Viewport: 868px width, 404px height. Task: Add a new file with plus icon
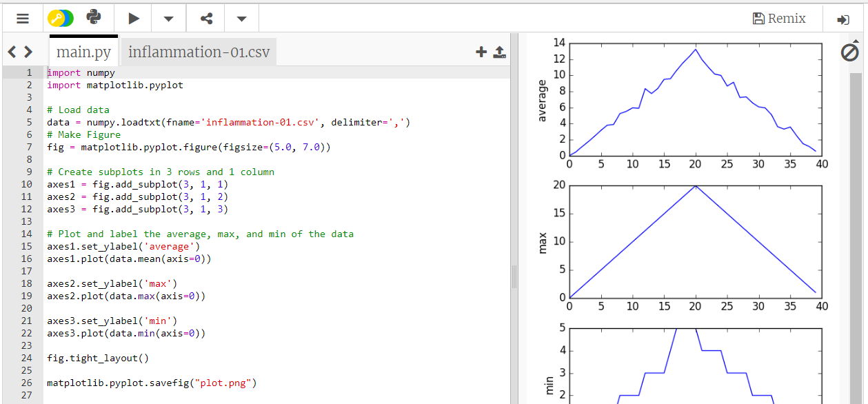[x=481, y=52]
